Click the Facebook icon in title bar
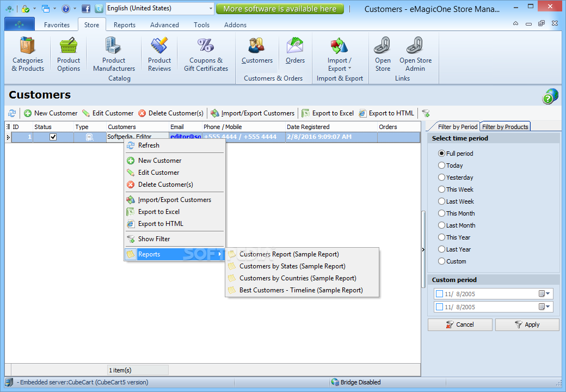 [x=86, y=8]
